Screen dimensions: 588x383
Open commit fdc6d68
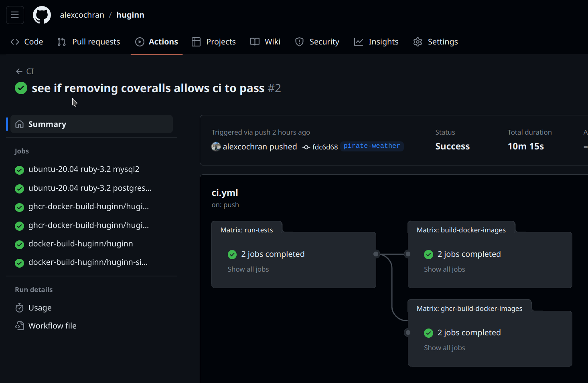(x=325, y=147)
